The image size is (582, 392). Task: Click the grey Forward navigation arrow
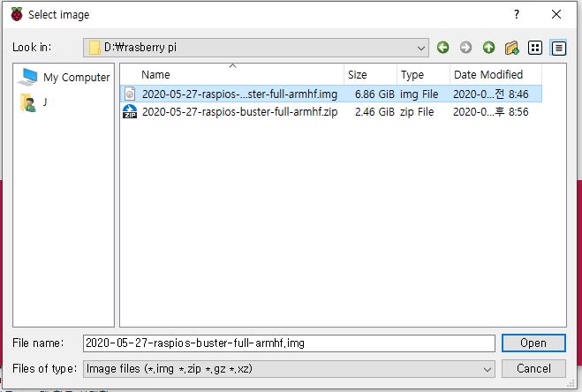(465, 48)
